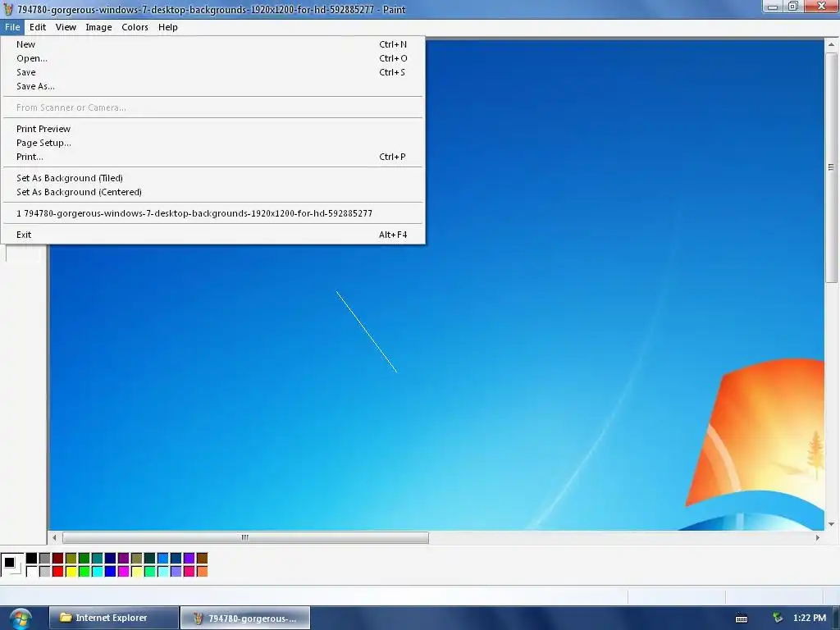Click the green arrow system tray icon
This screenshot has height=630, width=840.
pyautogui.click(x=778, y=618)
